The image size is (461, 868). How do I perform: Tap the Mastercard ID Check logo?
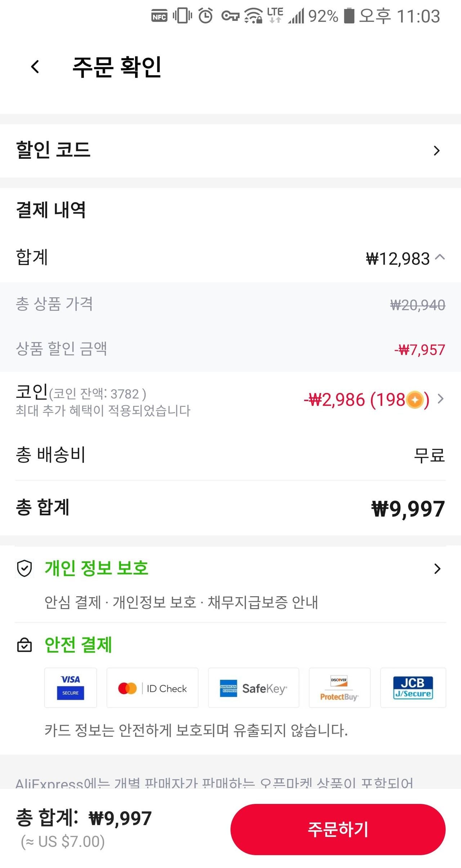pos(152,688)
